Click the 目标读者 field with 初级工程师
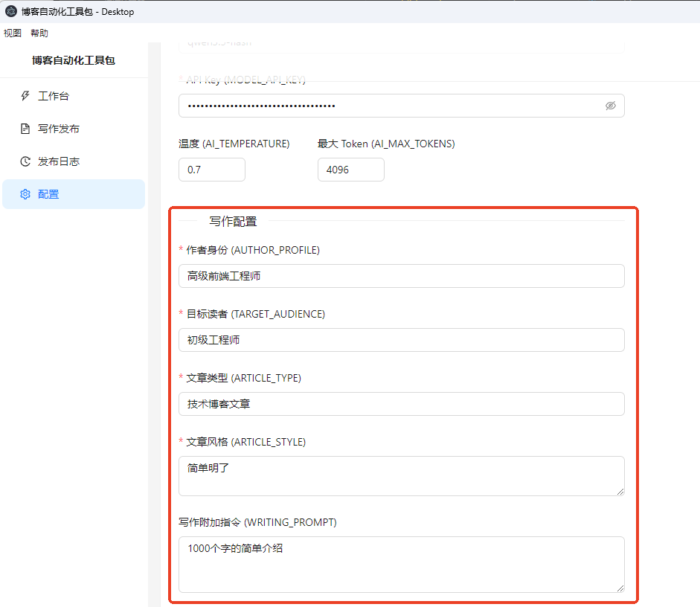The image size is (700, 607). pyautogui.click(x=402, y=340)
